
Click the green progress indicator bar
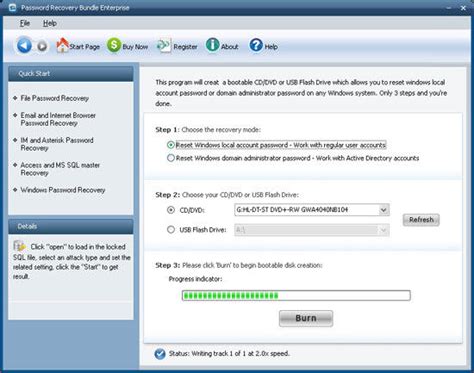click(296, 295)
